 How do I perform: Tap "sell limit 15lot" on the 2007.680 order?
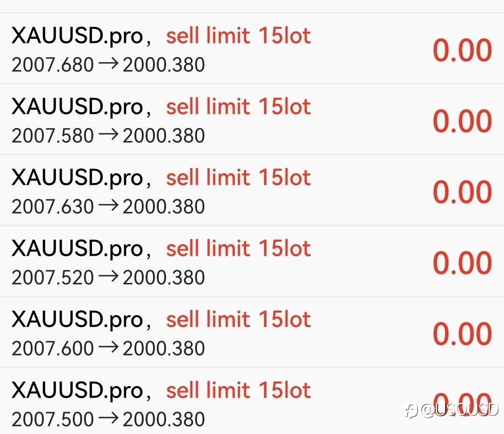[x=238, y=36]
